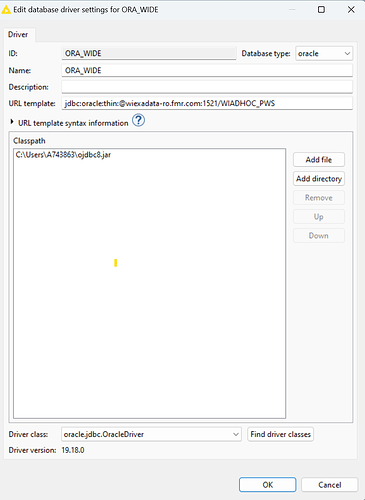Select the Driver tab
This screenshot has width=365, height=500.
click(18, 34)
